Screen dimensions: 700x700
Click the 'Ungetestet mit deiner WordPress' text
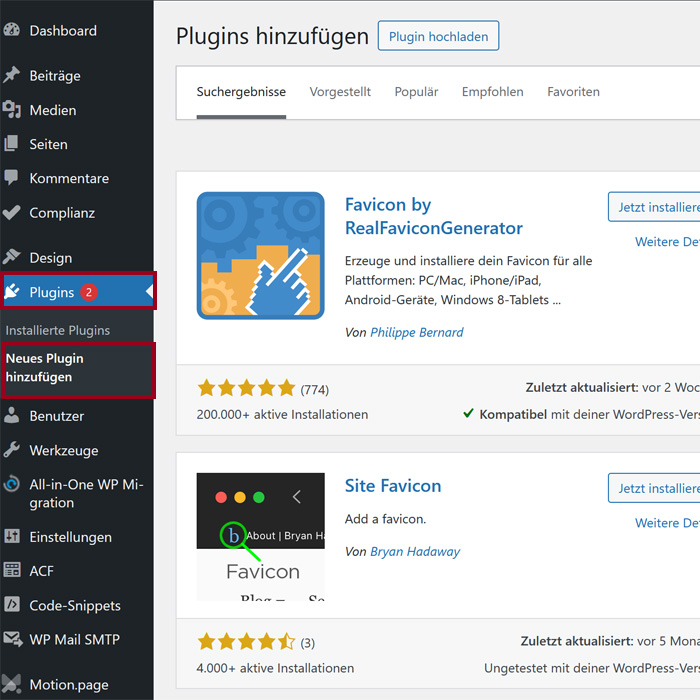pos(592,668)
